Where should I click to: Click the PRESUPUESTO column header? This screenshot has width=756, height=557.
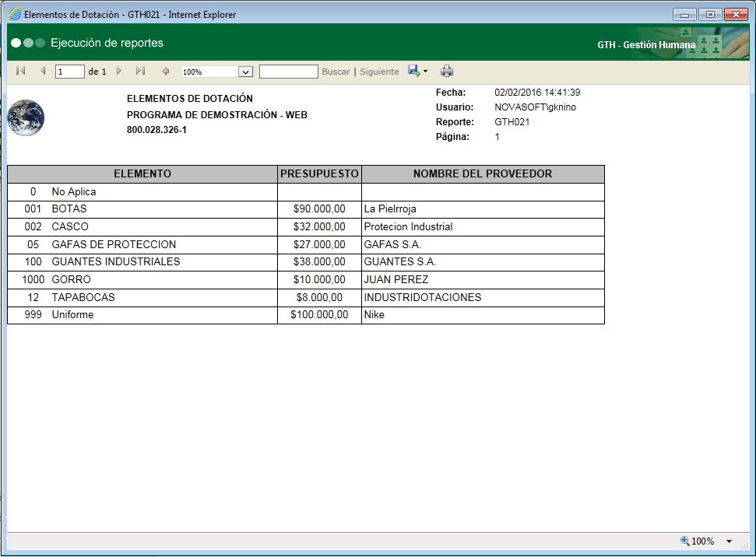[x=318, y=173]
